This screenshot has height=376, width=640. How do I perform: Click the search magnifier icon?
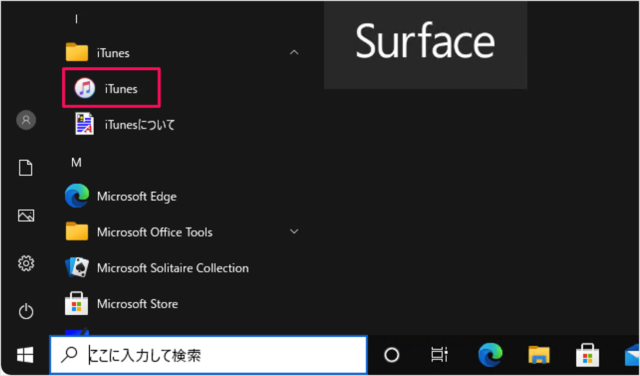click(69, 356)
